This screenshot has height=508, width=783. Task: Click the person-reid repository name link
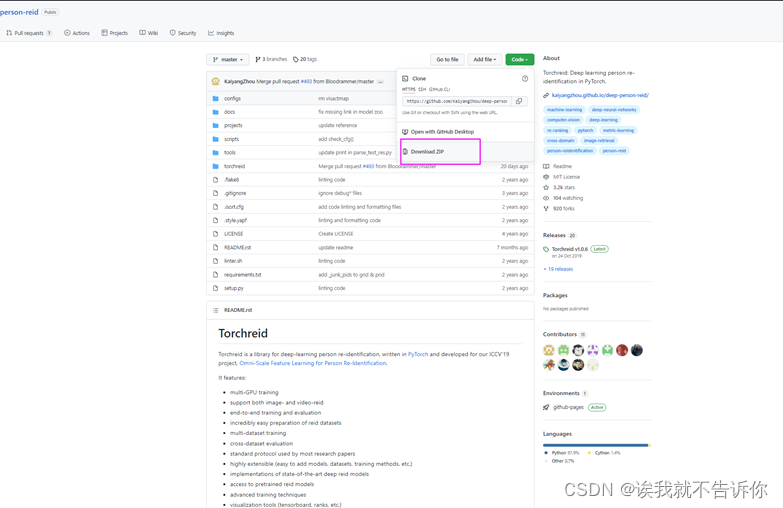tap(19, 12)
